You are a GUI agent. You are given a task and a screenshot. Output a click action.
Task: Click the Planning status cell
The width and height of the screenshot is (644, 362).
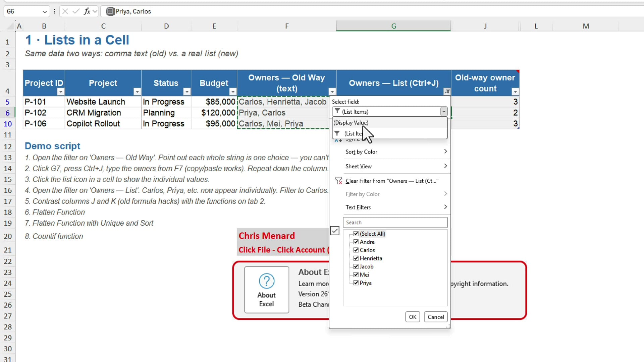point(166,113)
